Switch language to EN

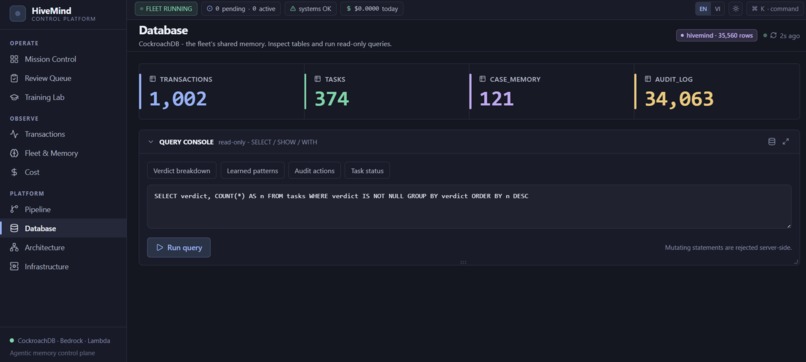click(703, 9)
